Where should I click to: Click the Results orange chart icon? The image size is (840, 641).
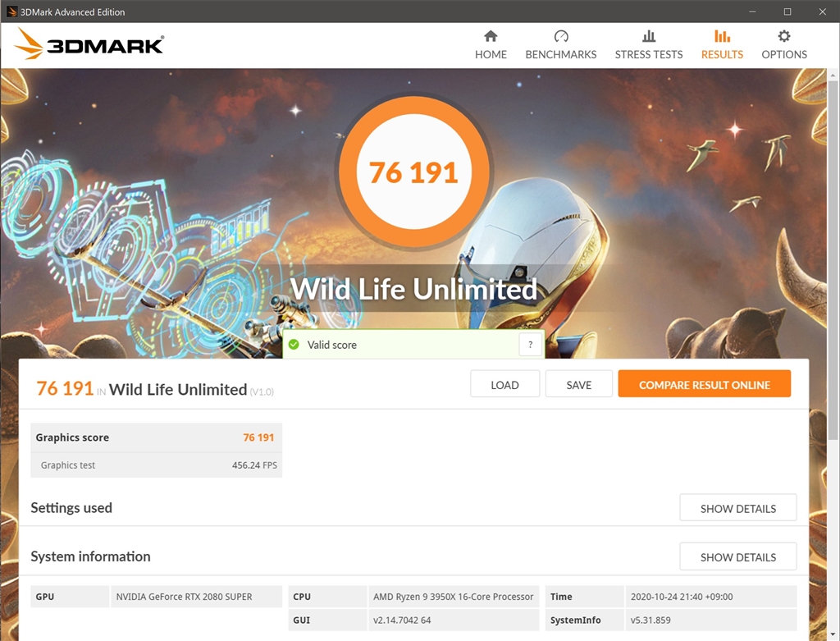tap(722, 36)
